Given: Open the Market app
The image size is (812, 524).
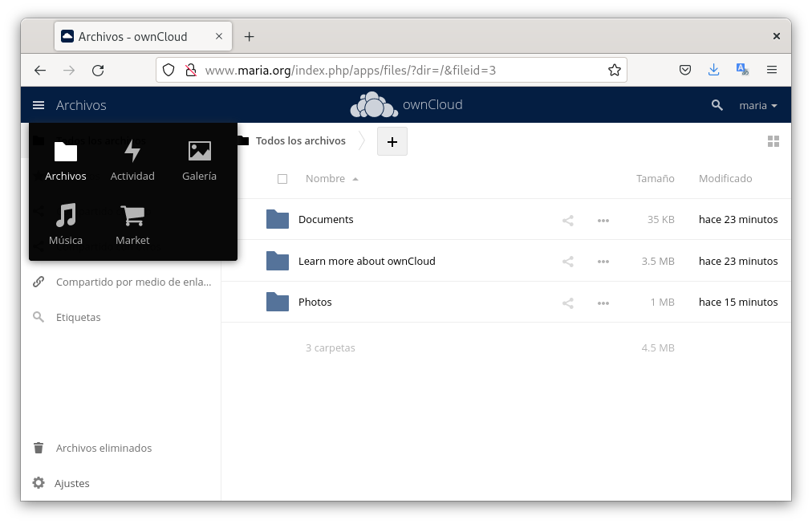Looking at the screenshot, I should pos(132,224).
